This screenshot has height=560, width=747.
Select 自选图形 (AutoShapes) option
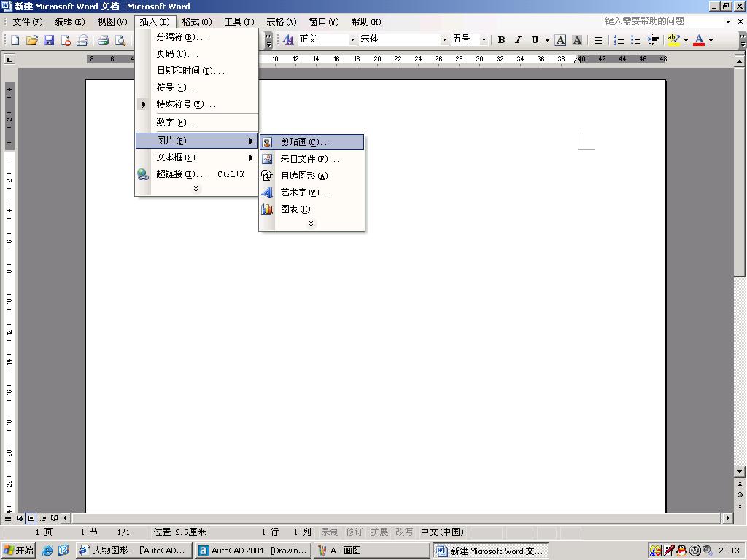point(312,176)
